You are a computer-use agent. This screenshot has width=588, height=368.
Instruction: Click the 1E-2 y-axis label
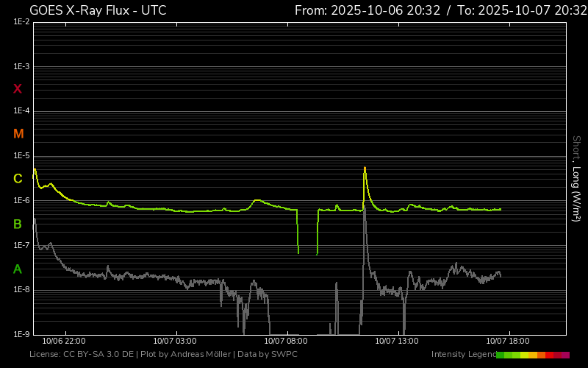(21, 22)
